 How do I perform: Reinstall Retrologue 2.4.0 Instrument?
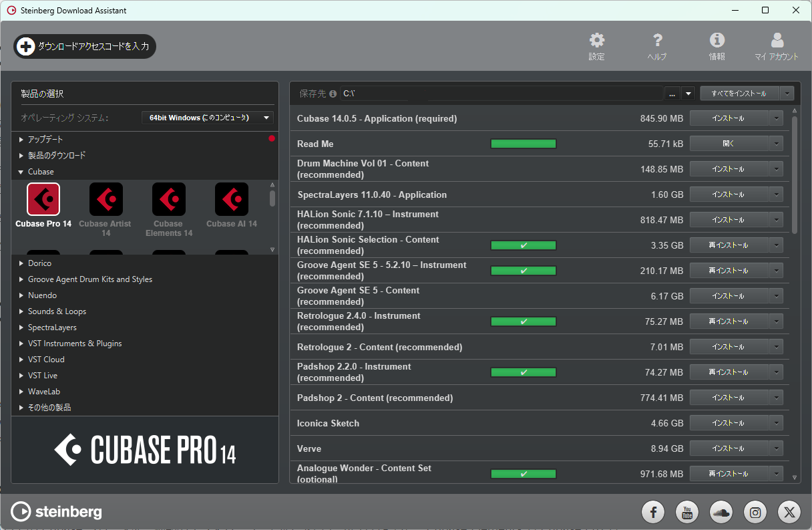click(729, 321)
